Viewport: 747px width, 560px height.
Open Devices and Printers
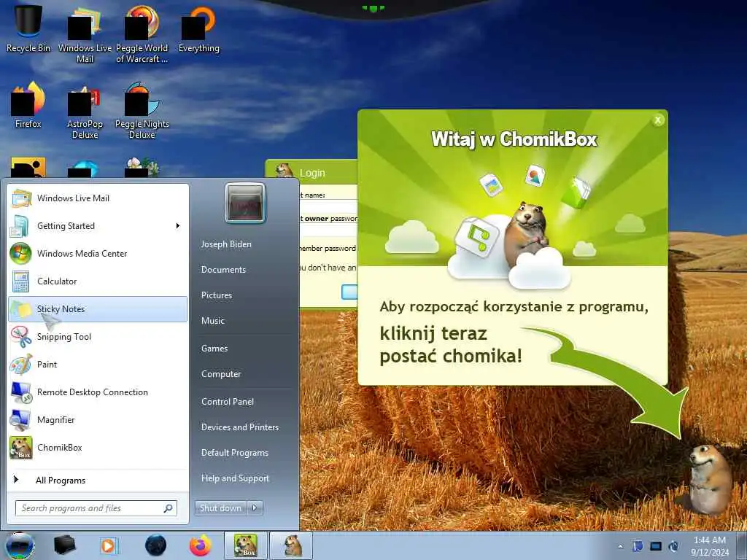(239, 427)
